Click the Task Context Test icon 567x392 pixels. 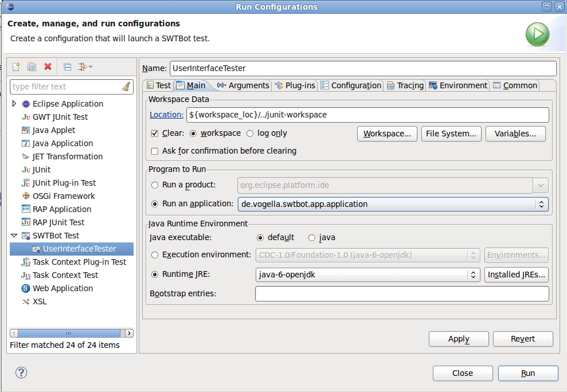tap(26, 275)
